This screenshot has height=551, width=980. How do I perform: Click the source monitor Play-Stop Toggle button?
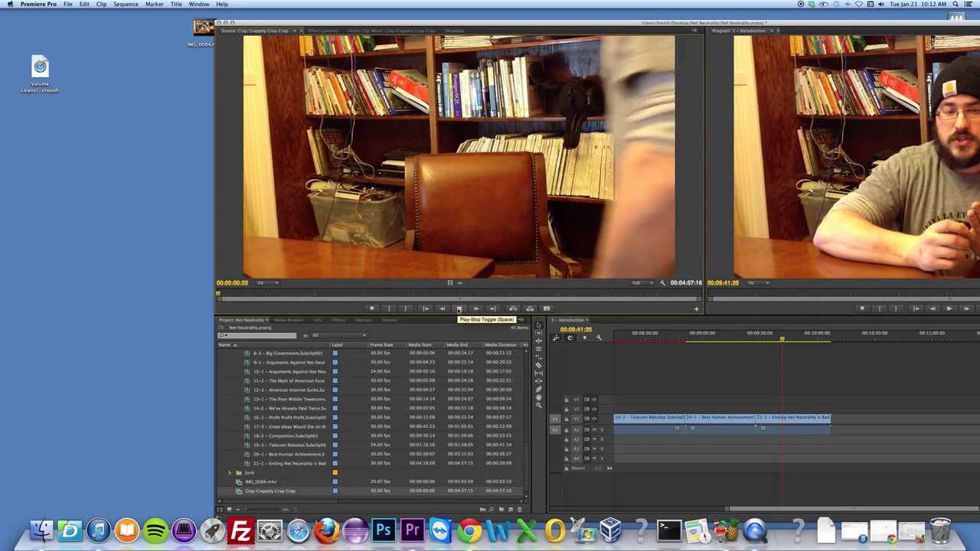(459, 308)
